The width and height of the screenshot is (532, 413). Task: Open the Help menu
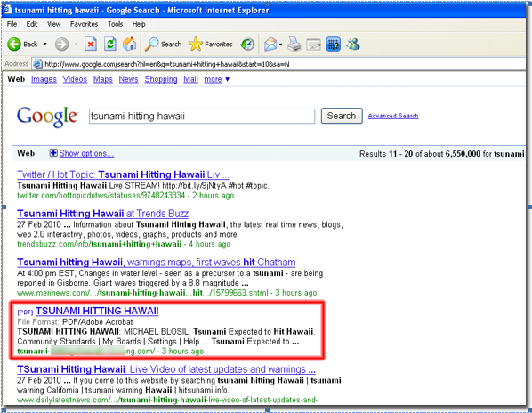[139, 24]
